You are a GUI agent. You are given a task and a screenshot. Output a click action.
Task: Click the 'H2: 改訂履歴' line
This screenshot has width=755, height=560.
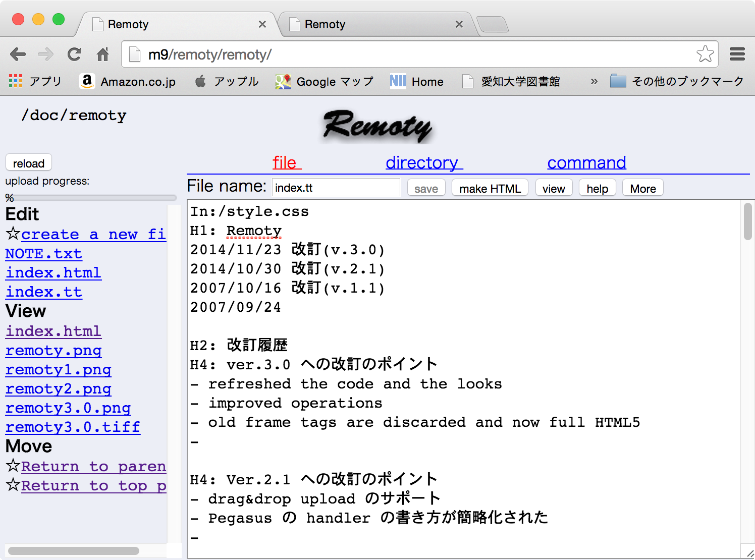tap(239, 346)
